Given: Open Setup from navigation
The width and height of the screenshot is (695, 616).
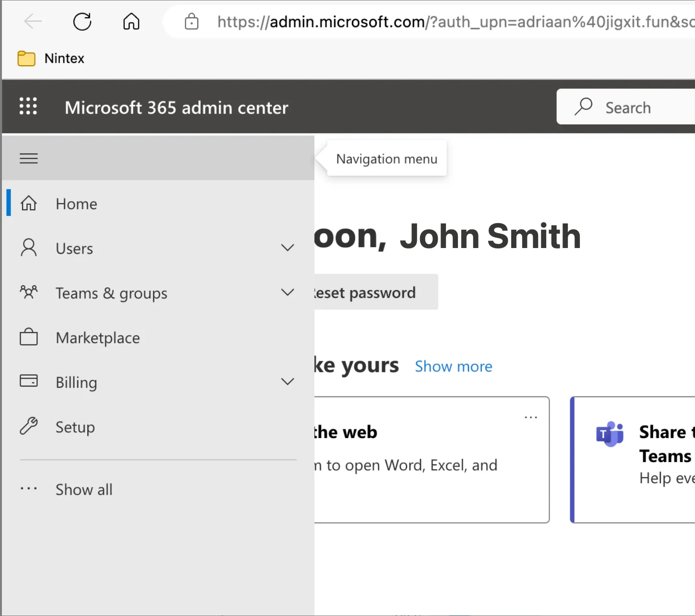Looking at the screenshot, I should (158, 426).
